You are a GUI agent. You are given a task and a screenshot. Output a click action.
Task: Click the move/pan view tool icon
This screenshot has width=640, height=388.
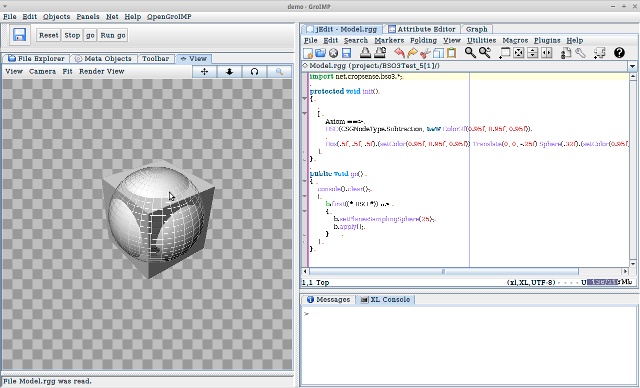coord(204,71)
